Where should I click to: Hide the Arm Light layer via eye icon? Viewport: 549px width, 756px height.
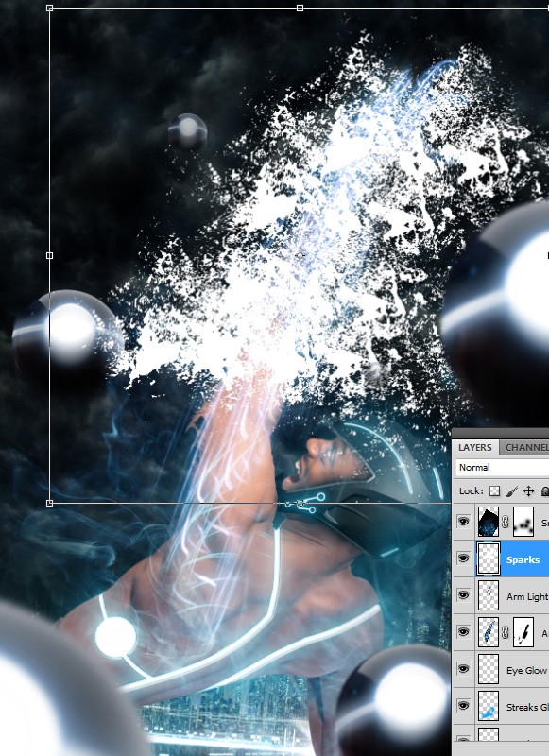click(463, 595)
